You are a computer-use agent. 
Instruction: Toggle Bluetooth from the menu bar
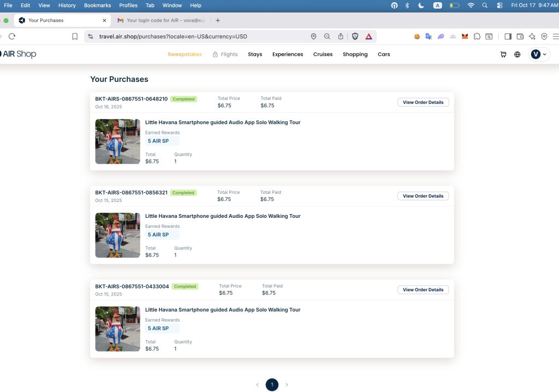click(407, 5)
